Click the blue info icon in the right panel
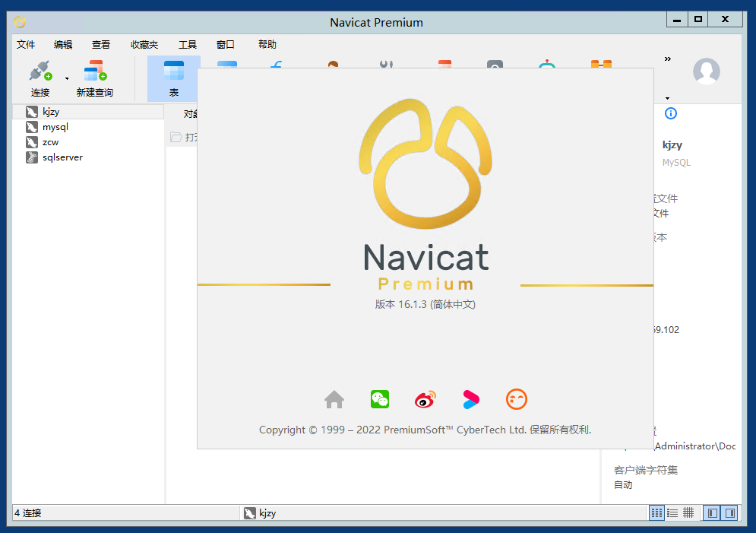 (x=671, y=113)
